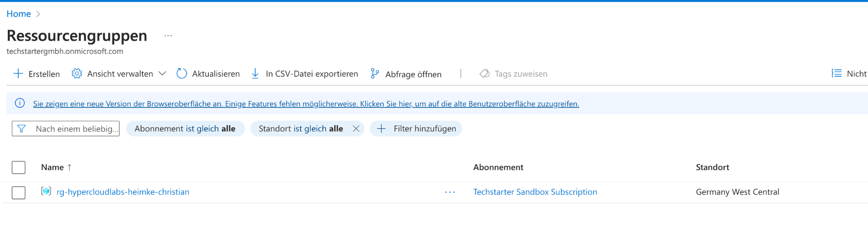
Task: Open the more options ellipsis beside Ressourcengruppen
Action: click(168, 36)
